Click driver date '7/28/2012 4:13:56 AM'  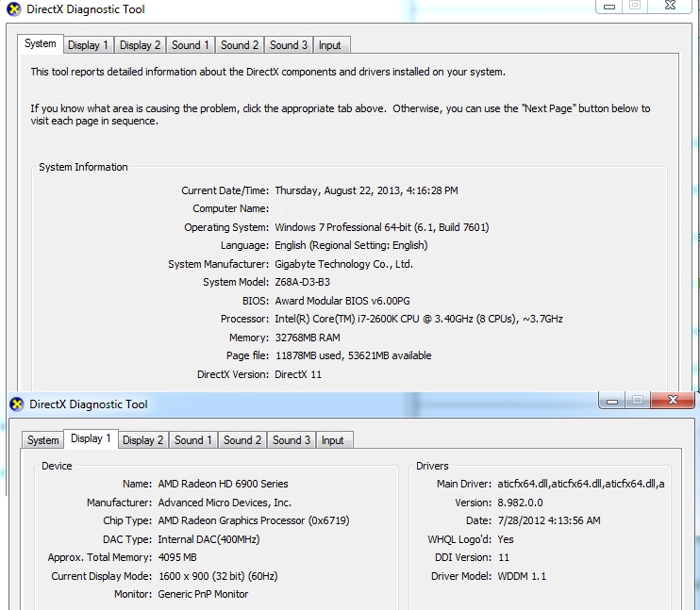(x=549, y=520)
